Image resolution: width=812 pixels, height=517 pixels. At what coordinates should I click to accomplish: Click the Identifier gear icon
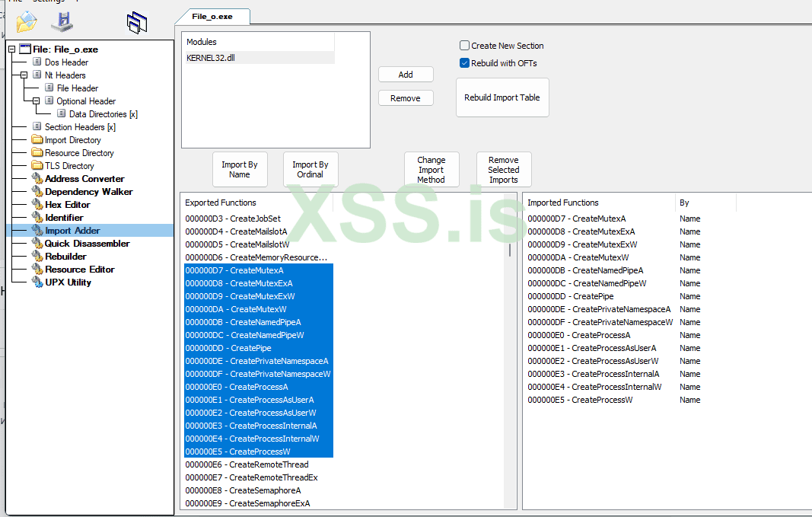pos(37,217)
